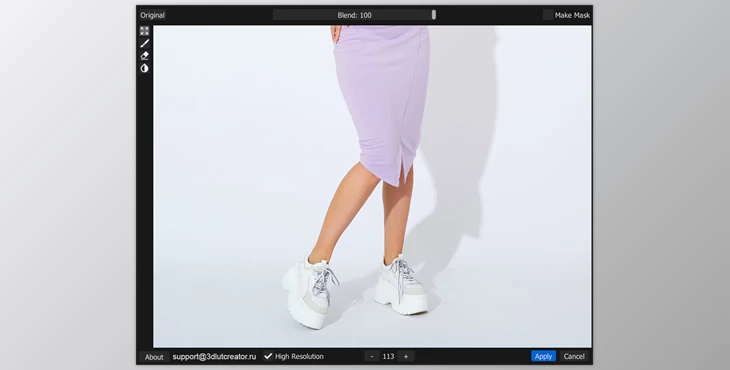Decrease value with the minus button
The height and width of the screenshot is (370, 730).
click(372, 357)
